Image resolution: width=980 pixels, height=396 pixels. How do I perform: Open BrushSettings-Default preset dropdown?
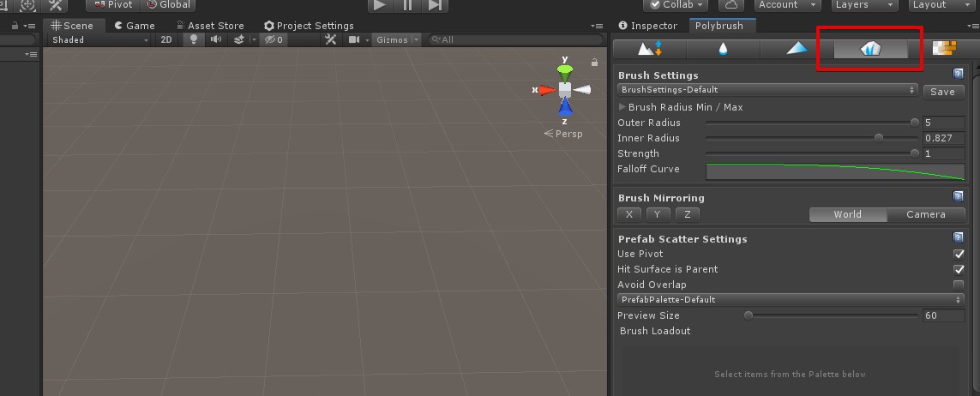click(x=767, y=90)
